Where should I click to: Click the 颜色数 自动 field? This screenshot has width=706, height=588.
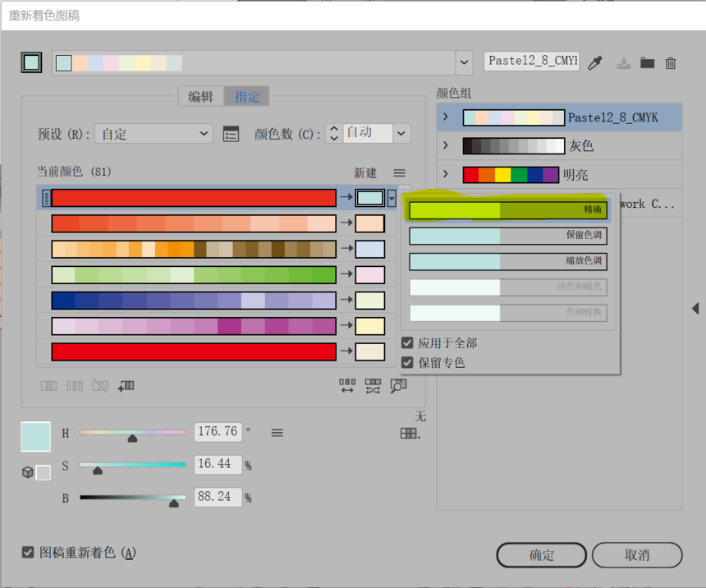(368, 133)
